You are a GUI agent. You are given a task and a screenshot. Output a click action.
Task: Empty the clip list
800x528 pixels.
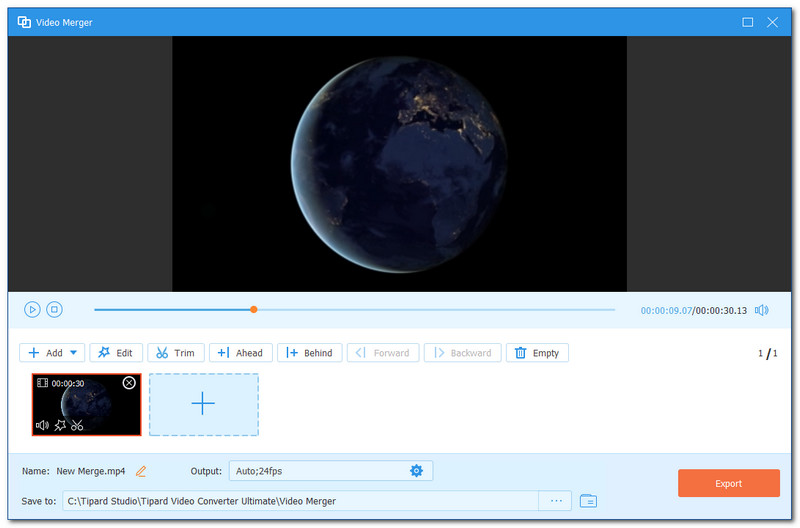[x=538, y=353]
